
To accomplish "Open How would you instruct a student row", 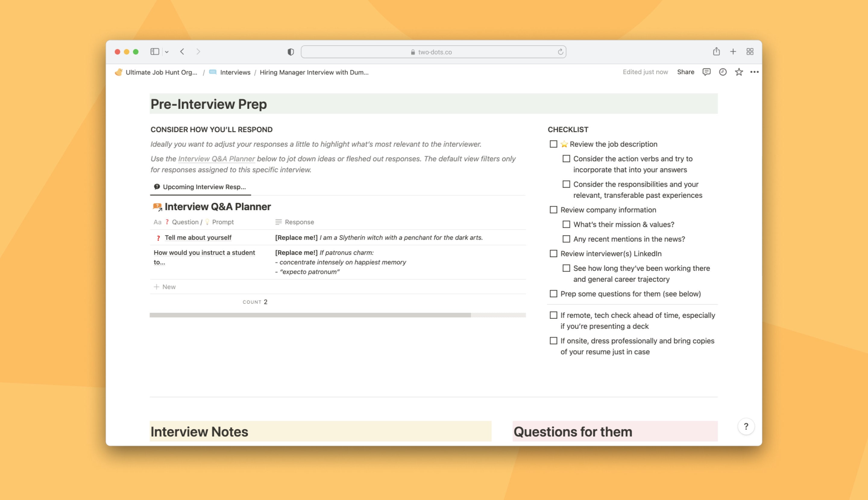I will pos(204,257).
